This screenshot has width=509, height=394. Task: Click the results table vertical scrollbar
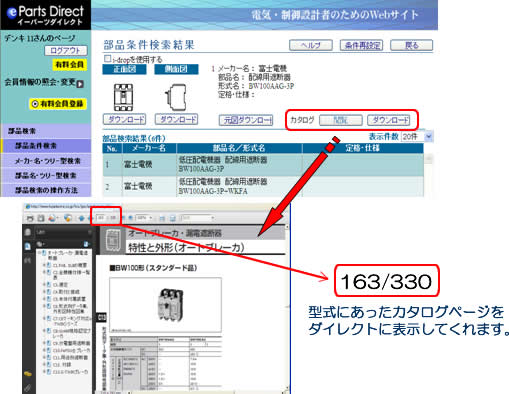click(429, 175)
